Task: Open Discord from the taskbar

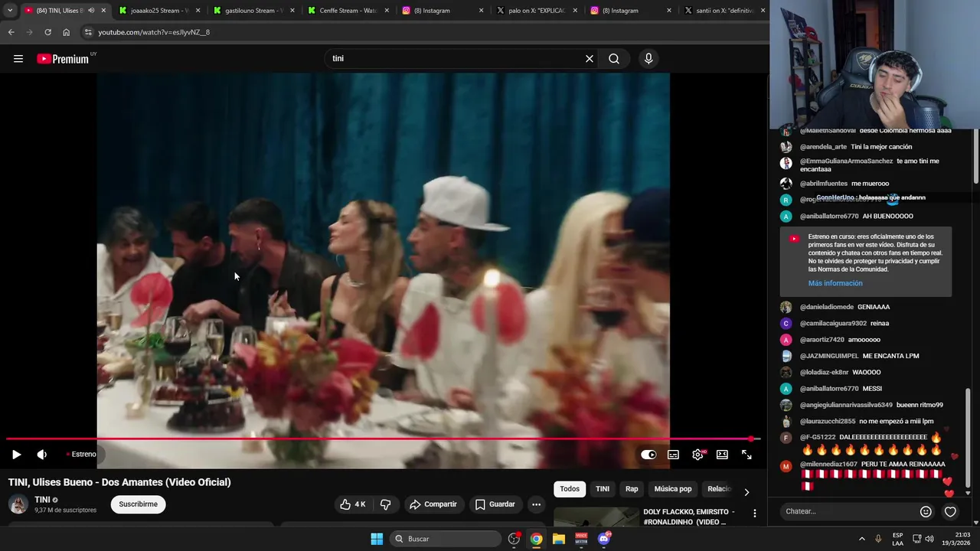Action: (x=604, y=539)
